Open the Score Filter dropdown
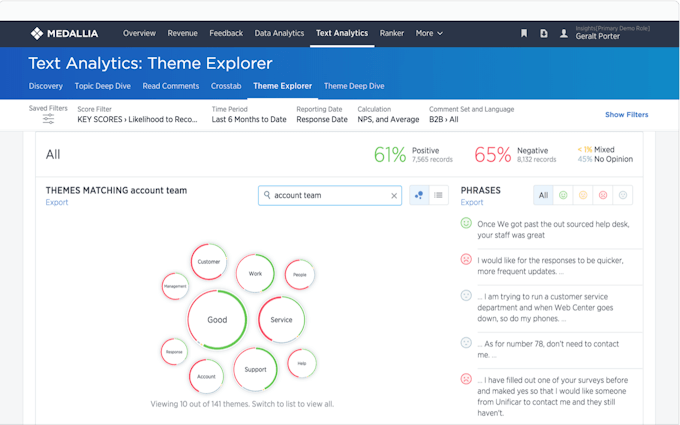The height and width of the screenshot is (425, 680). (x=137, y=115)
